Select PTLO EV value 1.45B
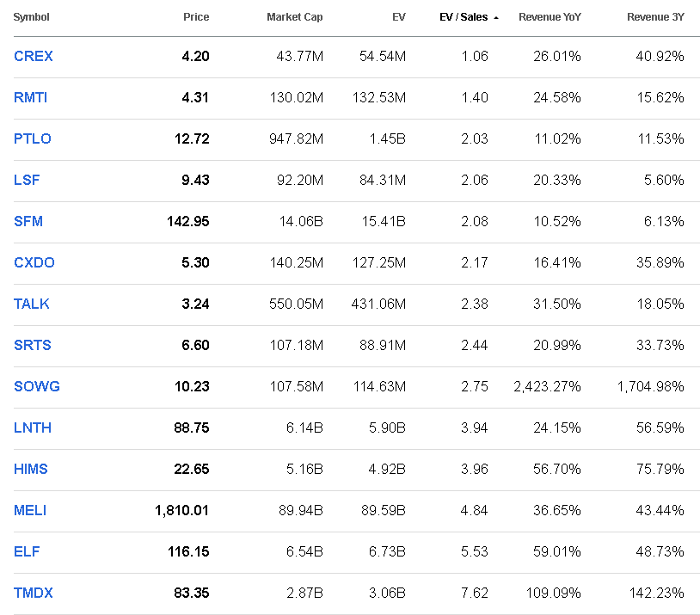 point(388,138)
